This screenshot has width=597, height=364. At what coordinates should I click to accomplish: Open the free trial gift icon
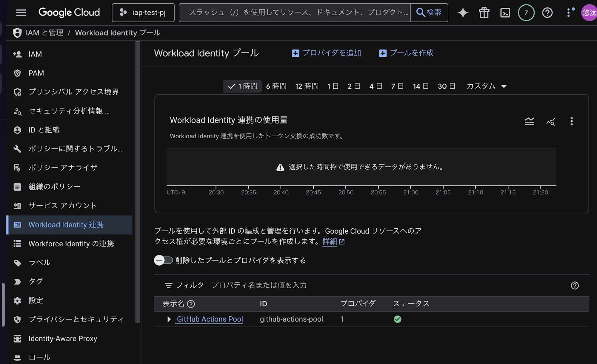point(484,13)
